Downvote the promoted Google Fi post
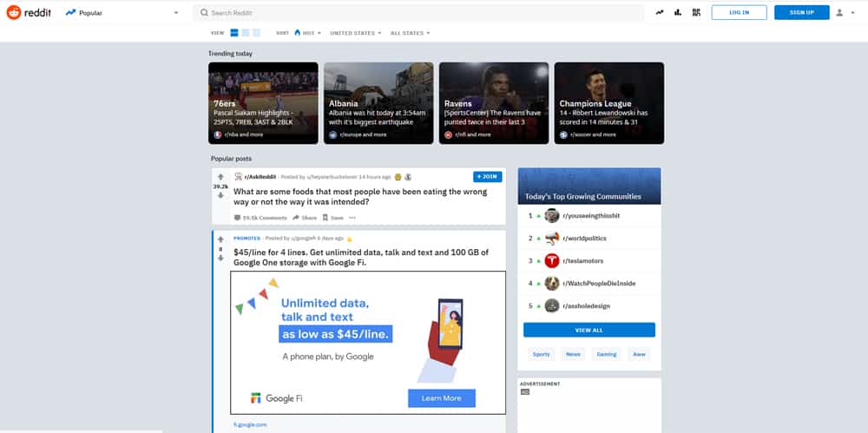This screenshot has height=433, width=868. [220, 258]
